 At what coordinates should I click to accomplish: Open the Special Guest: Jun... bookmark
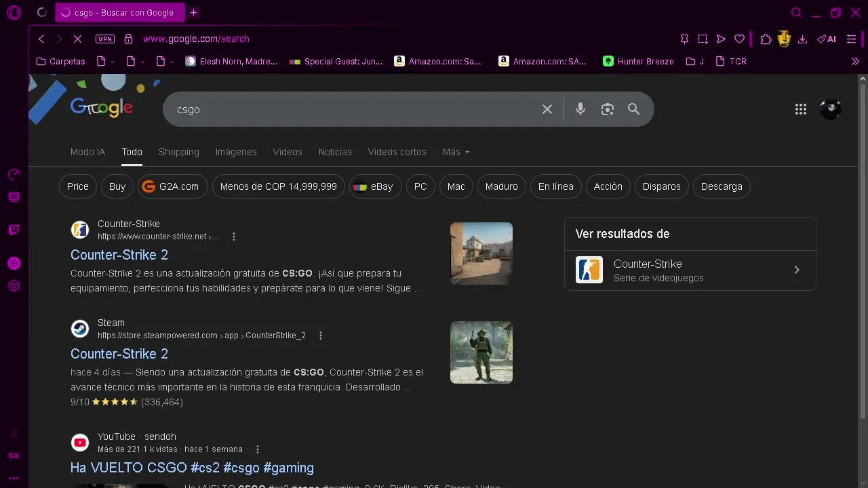(336, 61)
